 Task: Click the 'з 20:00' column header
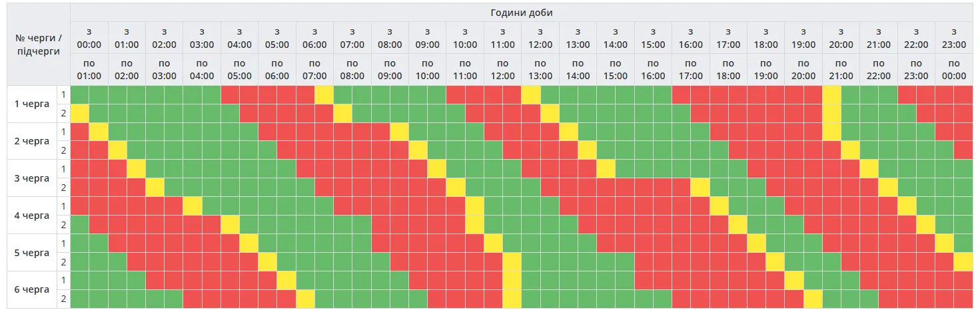[x=841, y=39]
